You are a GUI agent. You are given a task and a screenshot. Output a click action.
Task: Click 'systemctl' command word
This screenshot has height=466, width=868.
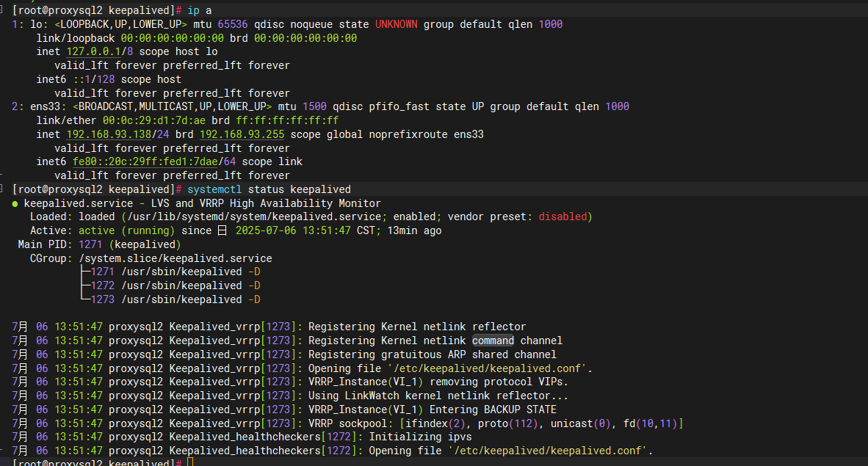[214, 189]
